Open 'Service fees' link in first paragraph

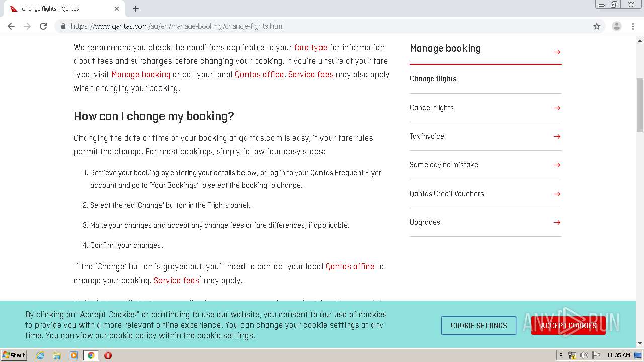pos(311,75)
